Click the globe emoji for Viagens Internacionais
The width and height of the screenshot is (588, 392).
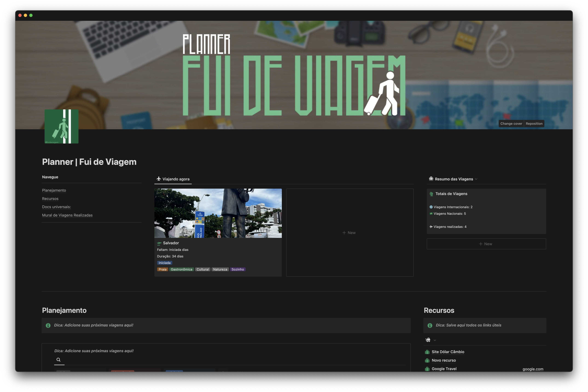(x=431, y=207)
